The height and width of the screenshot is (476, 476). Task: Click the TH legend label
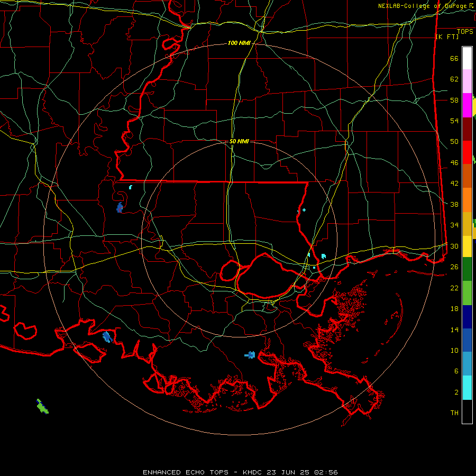(454, 413)
